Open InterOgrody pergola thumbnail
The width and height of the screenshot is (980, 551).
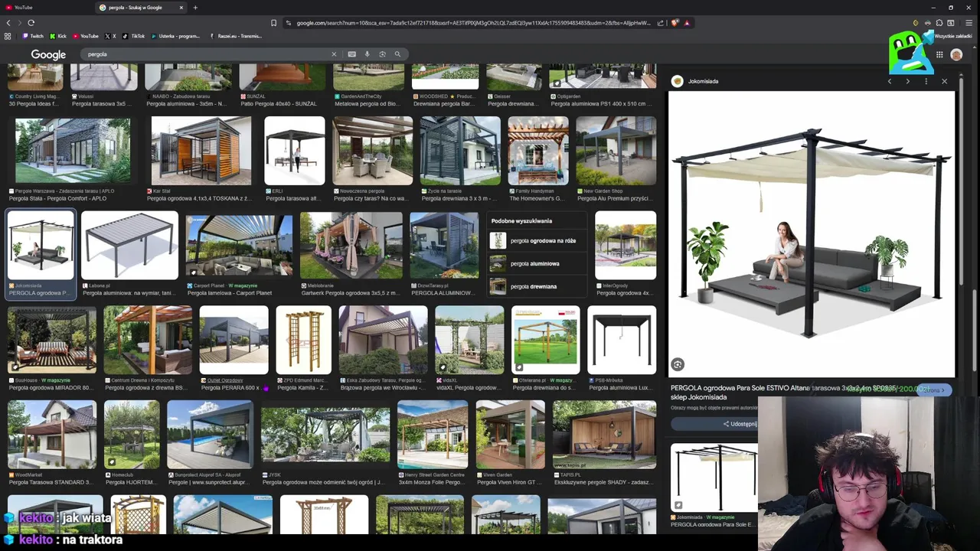coord(626,246)
